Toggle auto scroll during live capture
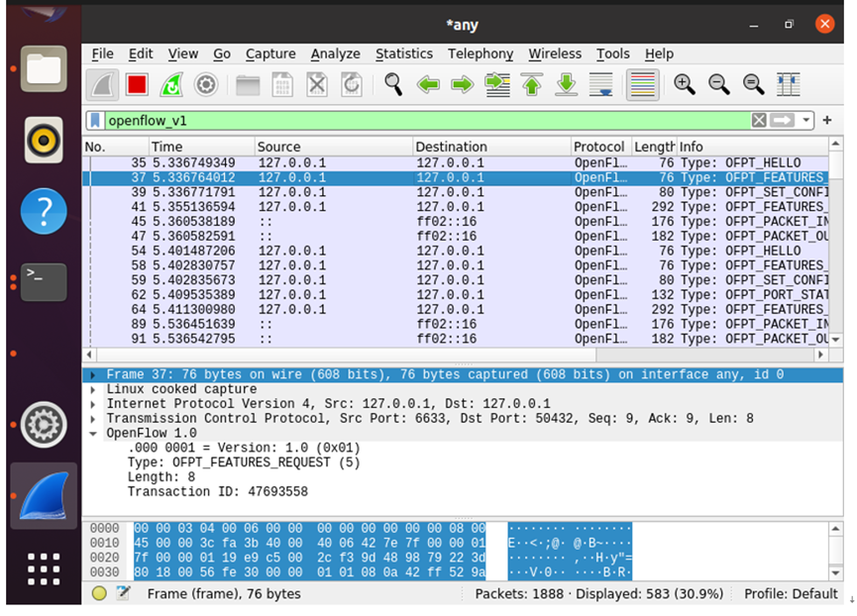 tap(600, 84)
